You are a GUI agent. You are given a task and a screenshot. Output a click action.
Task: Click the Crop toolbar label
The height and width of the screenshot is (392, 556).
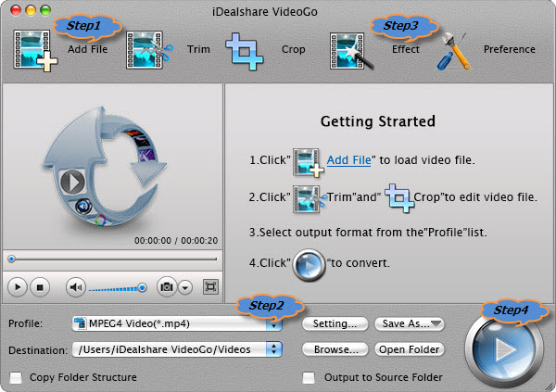293,49
